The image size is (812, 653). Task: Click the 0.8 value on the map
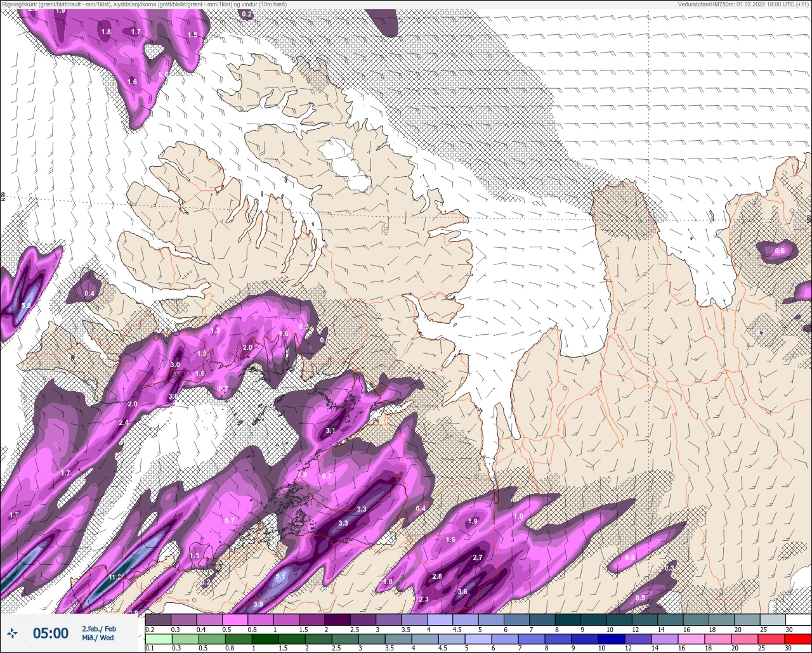pos(630,557)
